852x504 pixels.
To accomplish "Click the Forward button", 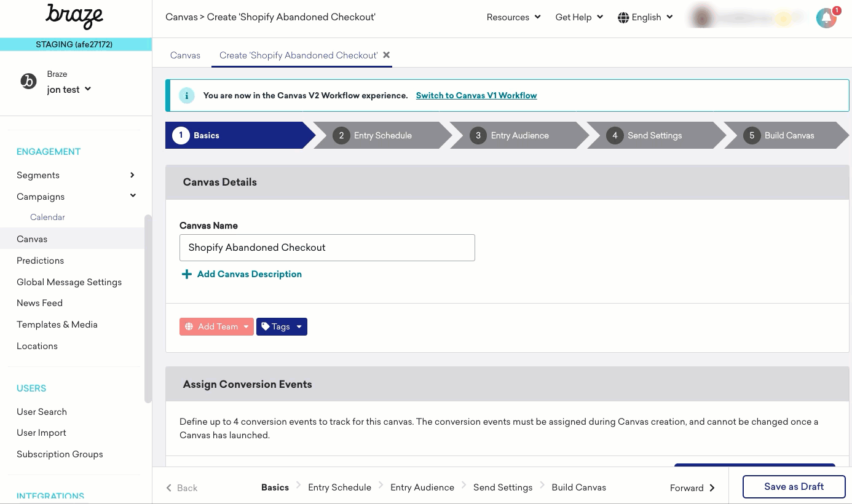I will 693,488.
